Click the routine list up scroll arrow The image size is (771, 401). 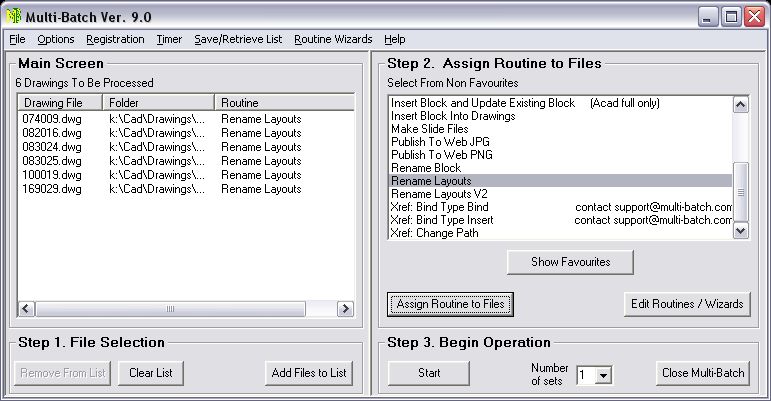coord(741,104)
